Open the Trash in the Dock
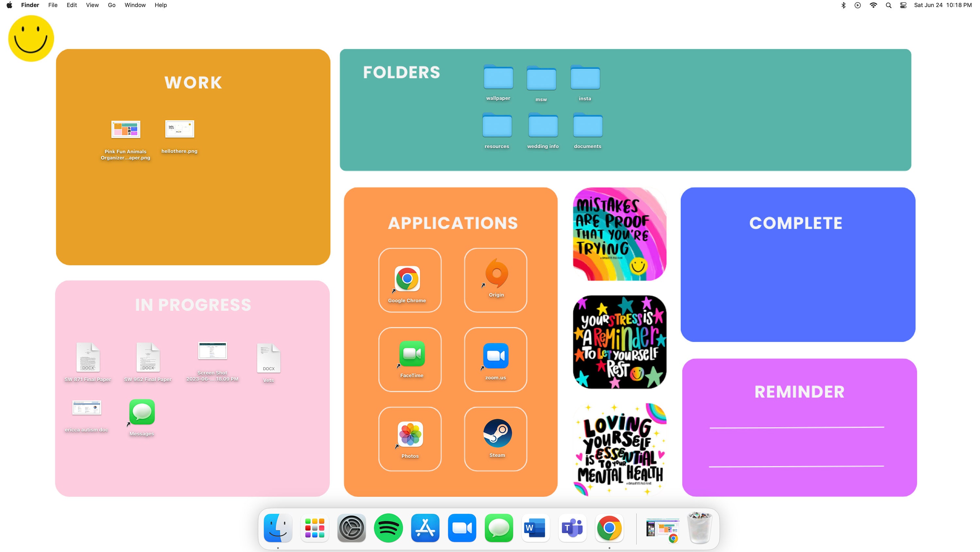The image size is (980, 552). 700,528
